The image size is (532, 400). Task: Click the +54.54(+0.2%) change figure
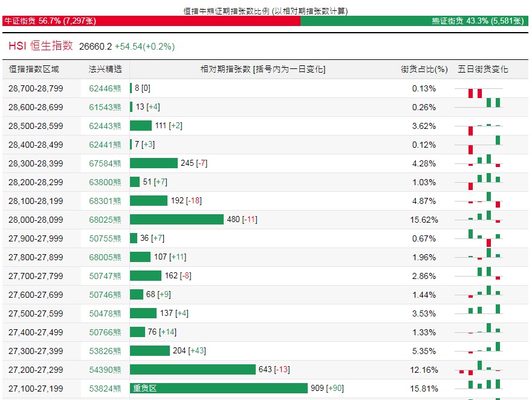[x=145, y=47]
